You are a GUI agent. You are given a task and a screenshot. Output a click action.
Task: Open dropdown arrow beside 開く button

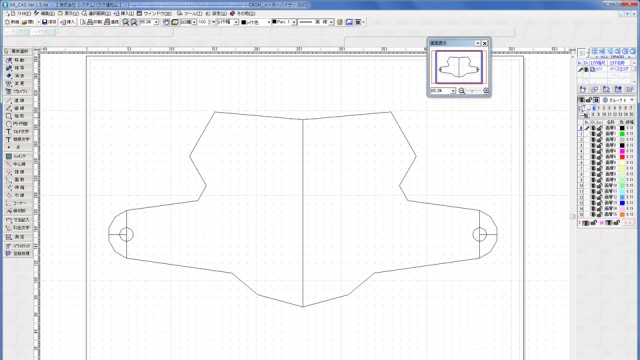point(38,22)
